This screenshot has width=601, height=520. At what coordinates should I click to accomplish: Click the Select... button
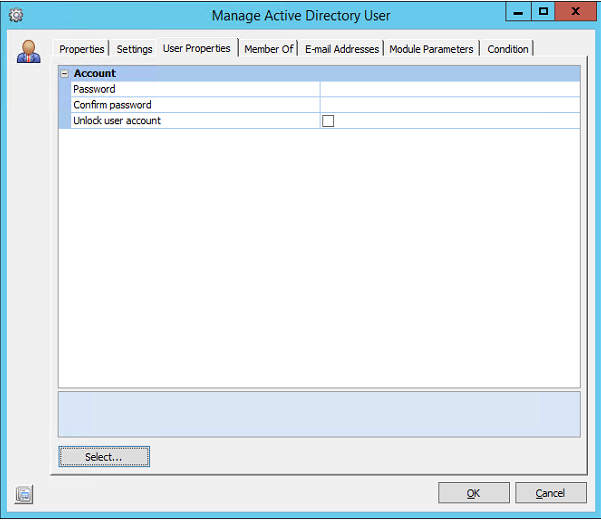coord(104,457)
